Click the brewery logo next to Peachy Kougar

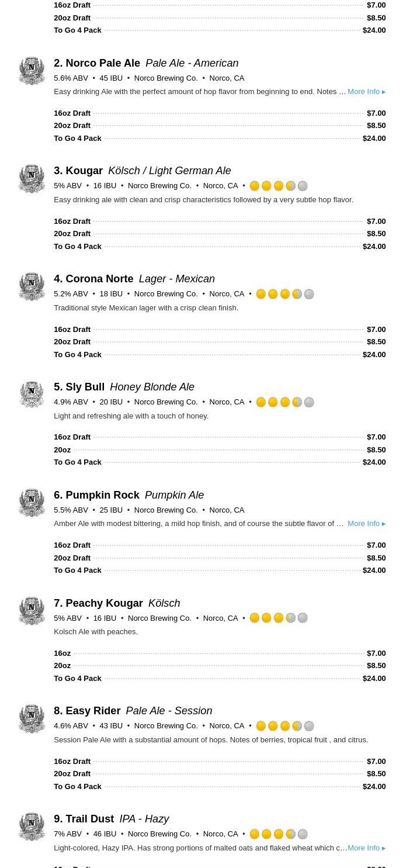point(32,611)
